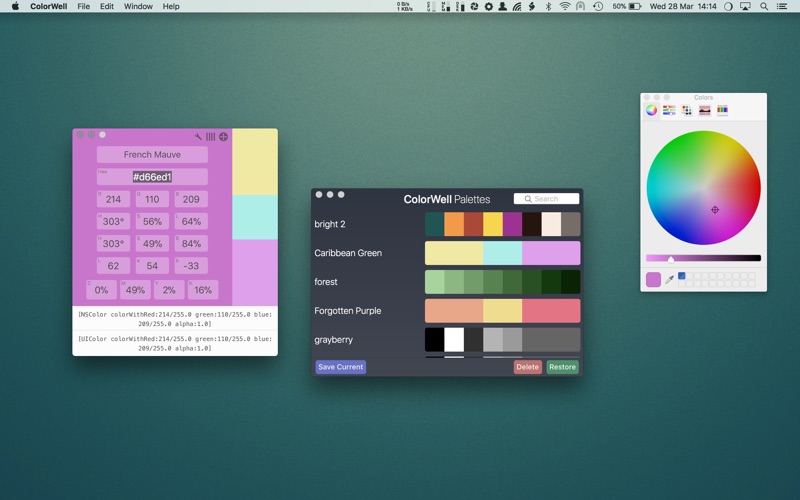Viewport: 800px width, 500px height.
Task: Switch to color sliders tab in Colors
Action: tap(669, 110)
